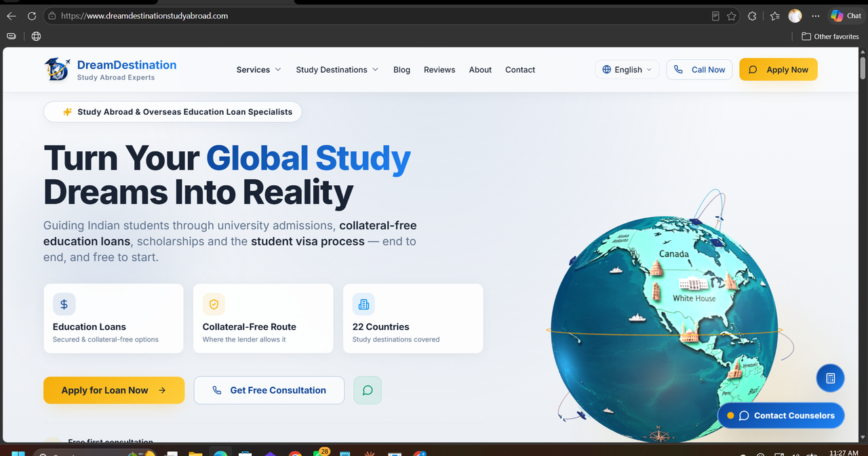Open the Other favorites folder

pos(830,37)
